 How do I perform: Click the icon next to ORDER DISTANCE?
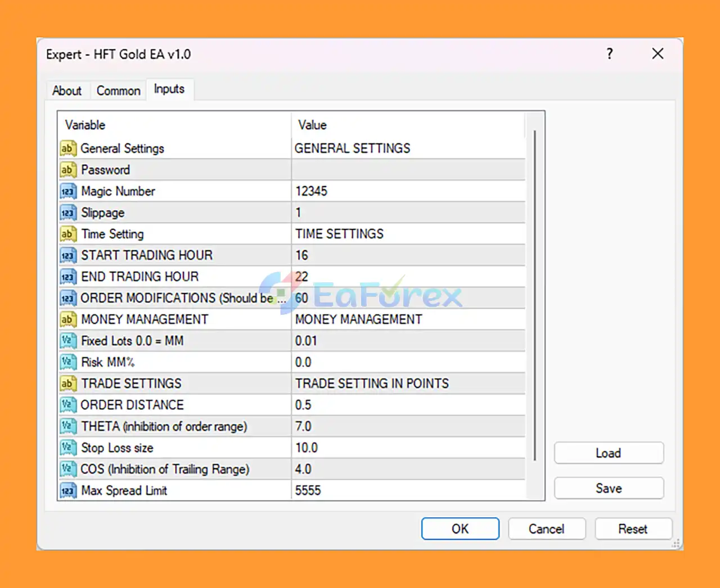pos(67,405)
